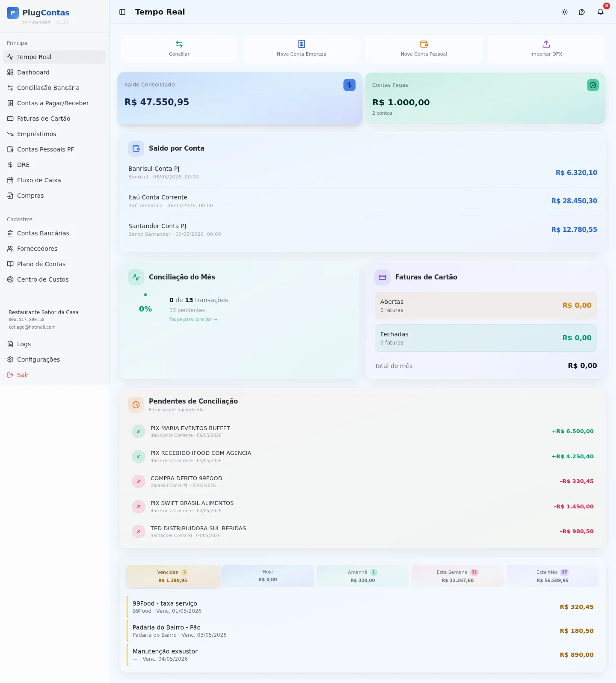Click outgoing arrow icon for PIX SWIFT BRASIL

tap(139, 507)
